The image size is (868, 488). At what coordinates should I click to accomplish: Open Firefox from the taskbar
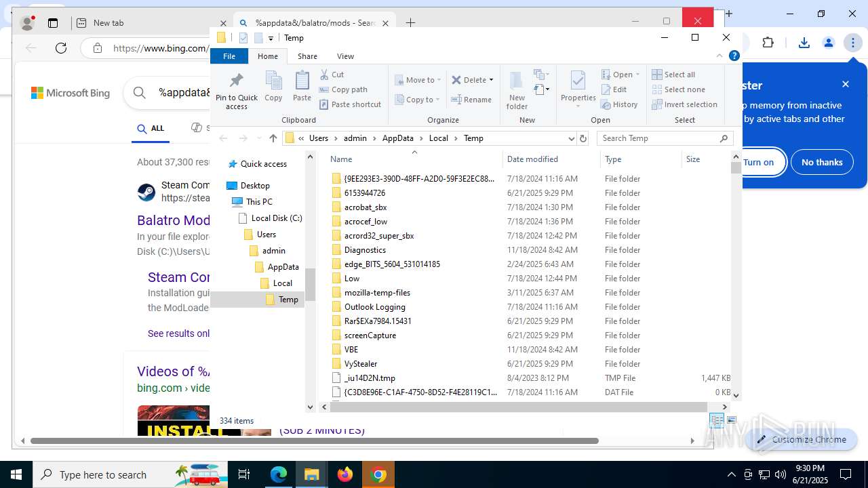pyautogui.click(x=345, y=474)
